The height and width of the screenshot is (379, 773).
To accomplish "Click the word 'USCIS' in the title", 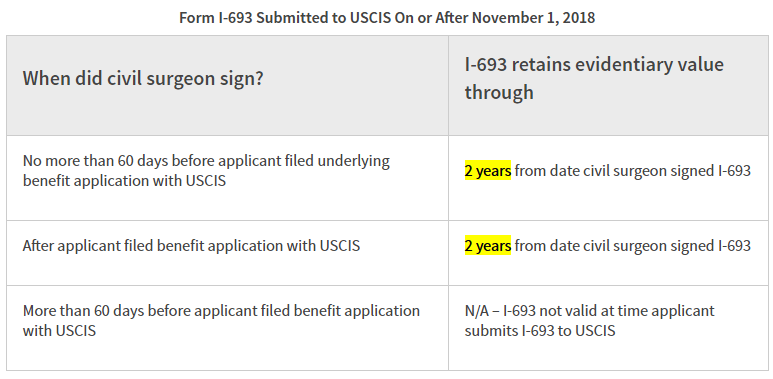I will [365, 18].
